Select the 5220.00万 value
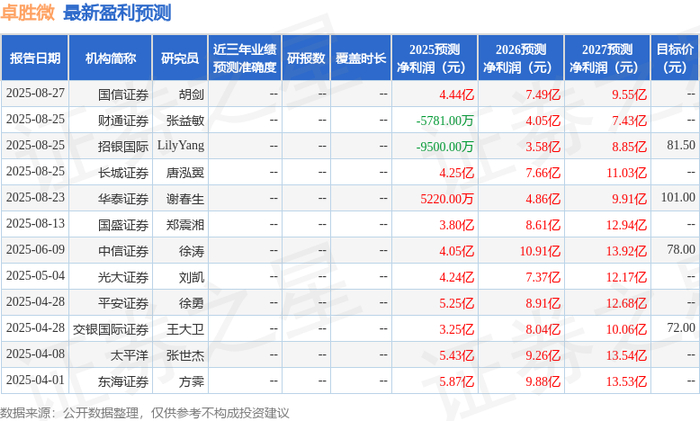The height and width of the screenshot is (421, 700). pos(447,199)
